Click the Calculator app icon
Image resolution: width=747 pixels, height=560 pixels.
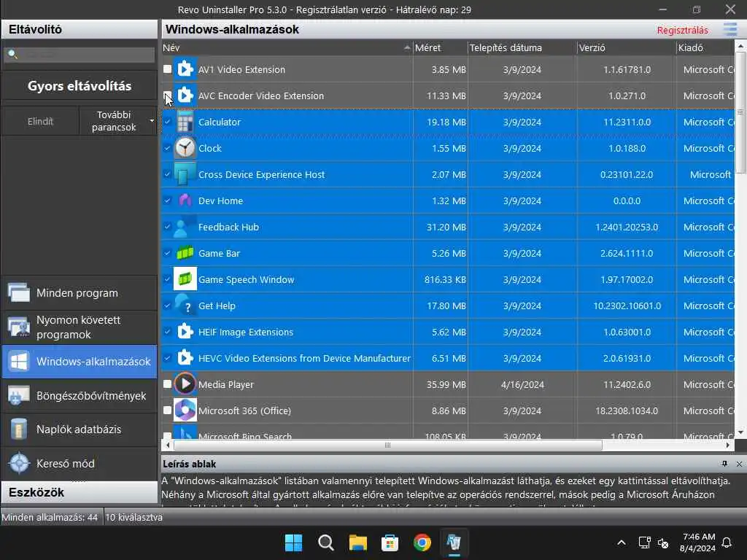coord(185,122)
